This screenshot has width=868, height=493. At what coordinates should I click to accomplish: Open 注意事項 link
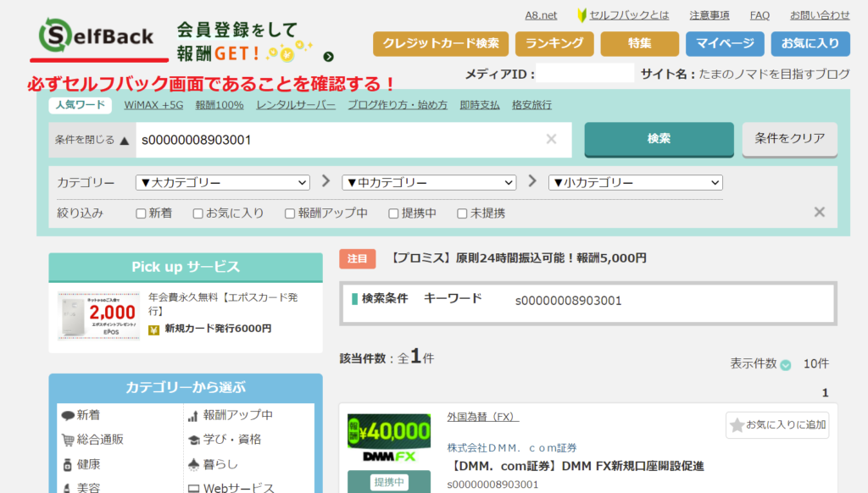coord(709,15)
